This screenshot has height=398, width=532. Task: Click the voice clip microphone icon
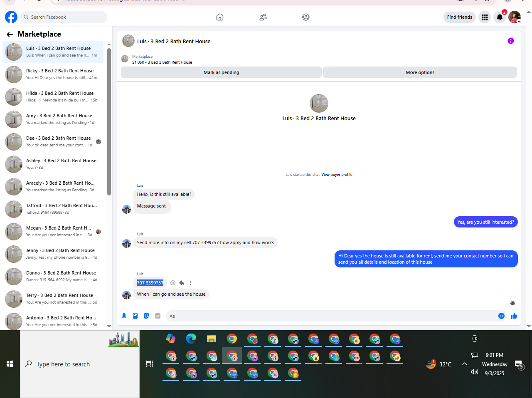tap(124, 316)
